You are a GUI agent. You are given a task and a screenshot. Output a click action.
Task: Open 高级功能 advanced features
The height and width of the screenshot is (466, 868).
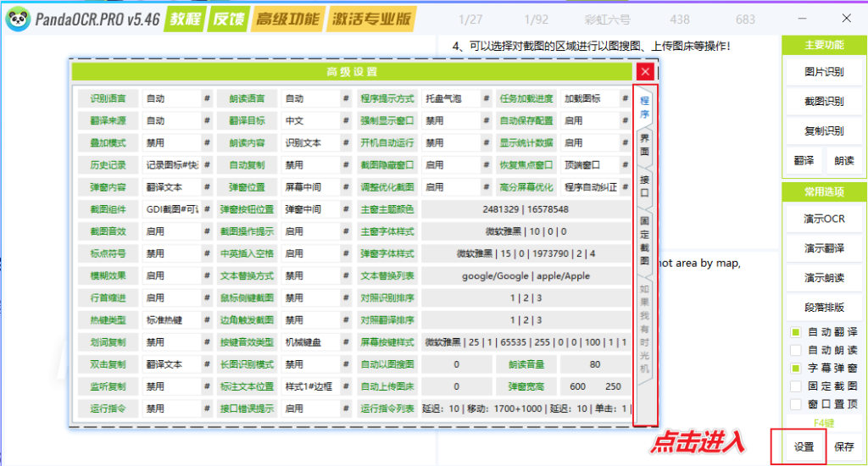(x=287, y=19)
